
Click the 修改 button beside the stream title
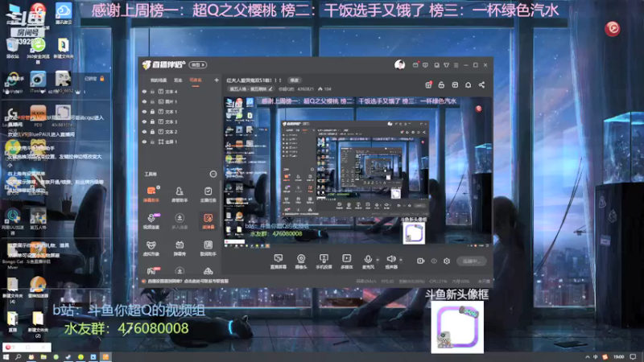click(294, 80)
